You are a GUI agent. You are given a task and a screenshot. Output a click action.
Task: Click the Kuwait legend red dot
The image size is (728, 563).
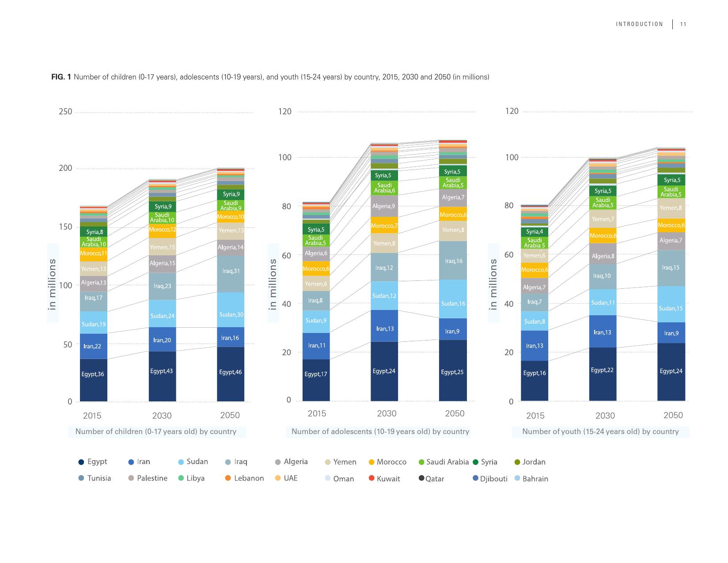pos(372,478)
